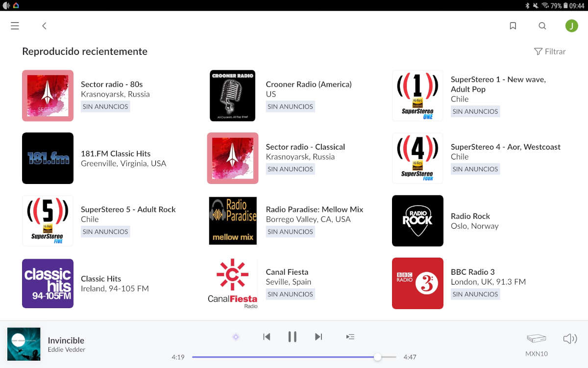The width and height of the screenshot is (588, 368).
Task: Open the volume speaker control
Action: 570,339
